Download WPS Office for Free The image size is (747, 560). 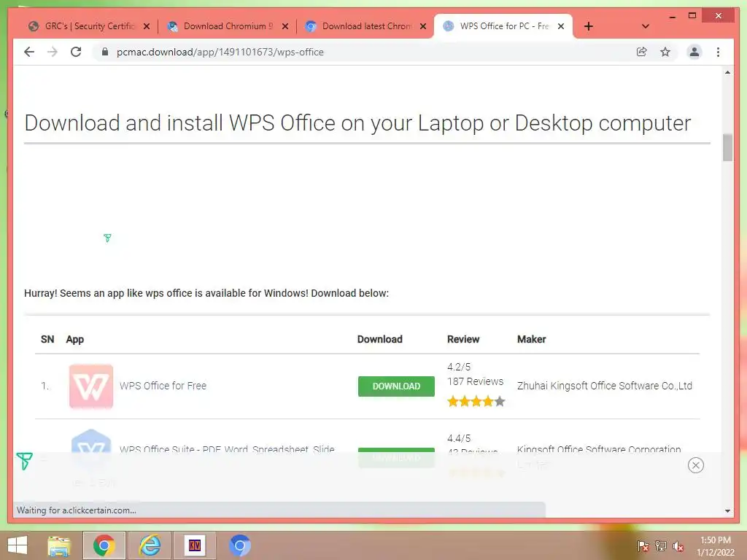(396, 386)
